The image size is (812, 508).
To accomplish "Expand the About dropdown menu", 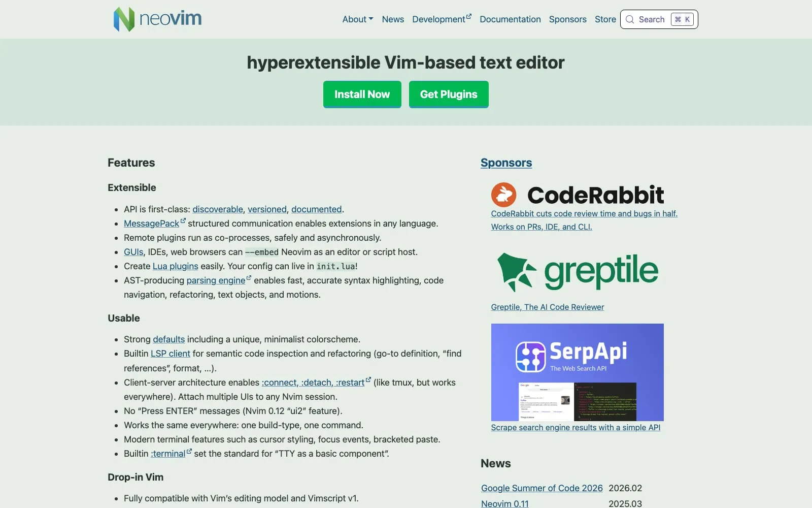I will tap(358, 19).
